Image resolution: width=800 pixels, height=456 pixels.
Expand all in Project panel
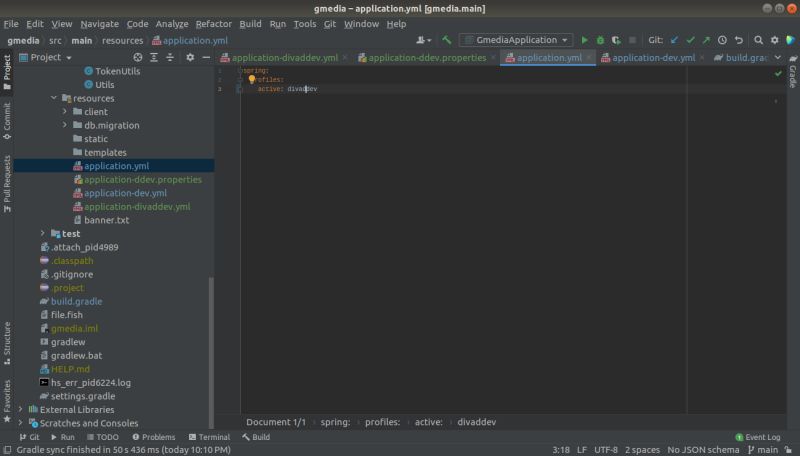tap(154, 58)
